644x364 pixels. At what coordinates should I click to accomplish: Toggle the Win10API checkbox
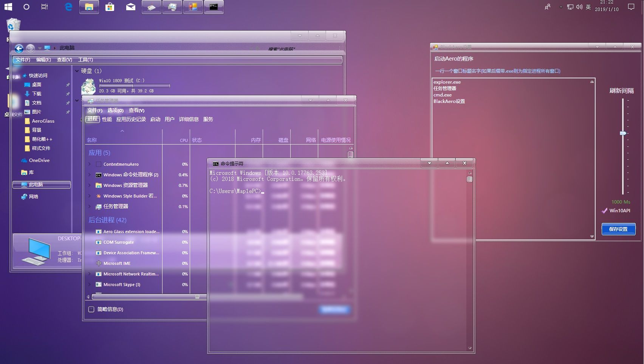604,211
